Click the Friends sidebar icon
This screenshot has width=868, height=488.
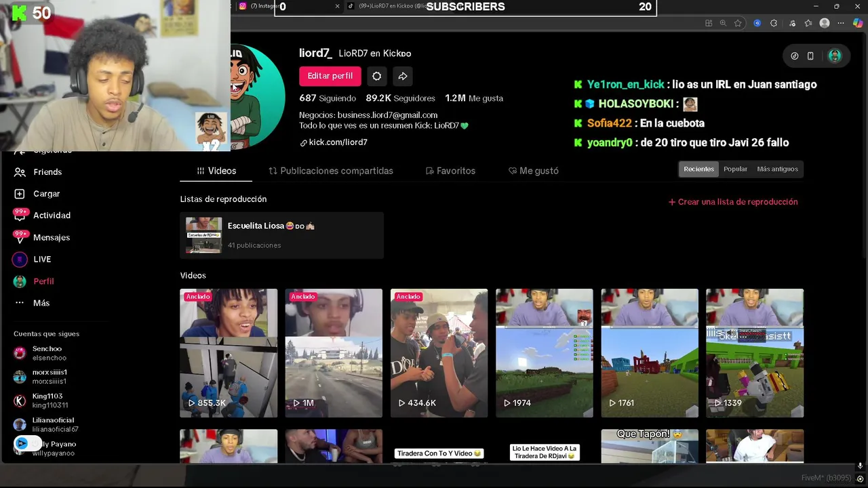(x=20, y=172)
